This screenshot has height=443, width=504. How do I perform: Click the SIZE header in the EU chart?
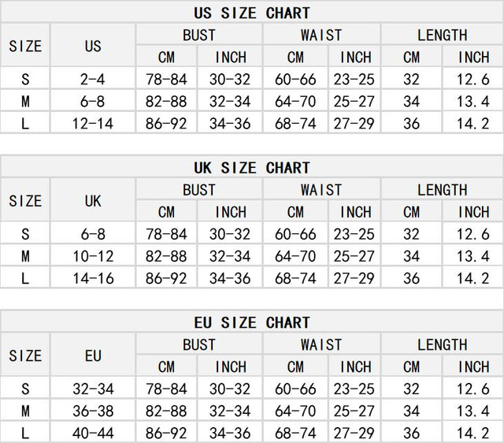point(25,356)
